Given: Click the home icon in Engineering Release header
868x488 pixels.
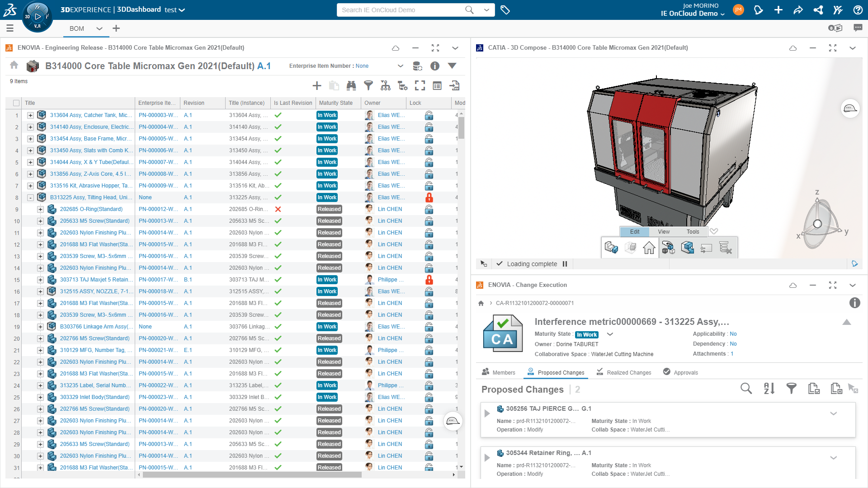Looking at the screenshot, I should coord(14,66).
